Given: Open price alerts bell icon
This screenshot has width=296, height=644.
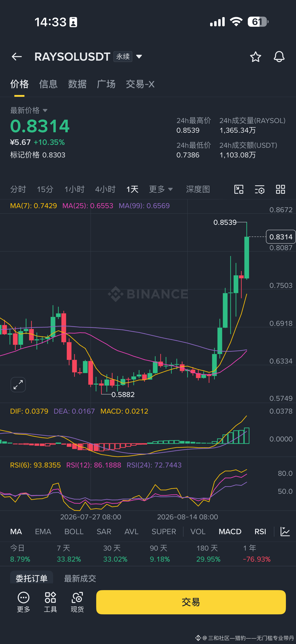Looking at the screenshot, I should coord(279,57).
